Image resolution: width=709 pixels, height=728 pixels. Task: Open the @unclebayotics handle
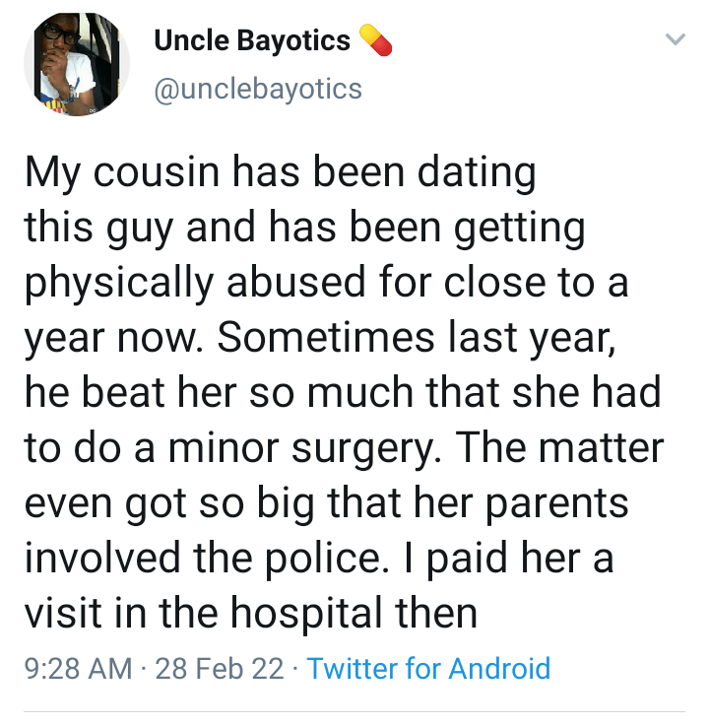pos(258,89)
